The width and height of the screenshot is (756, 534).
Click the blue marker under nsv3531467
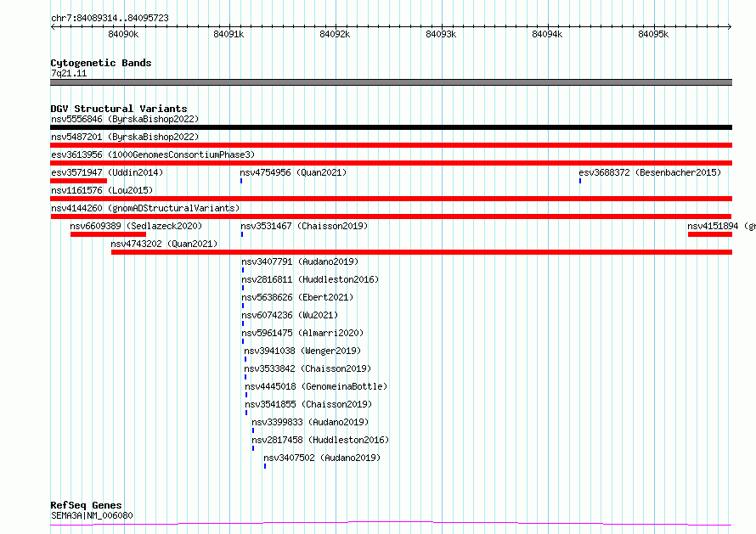coord(242,234)
